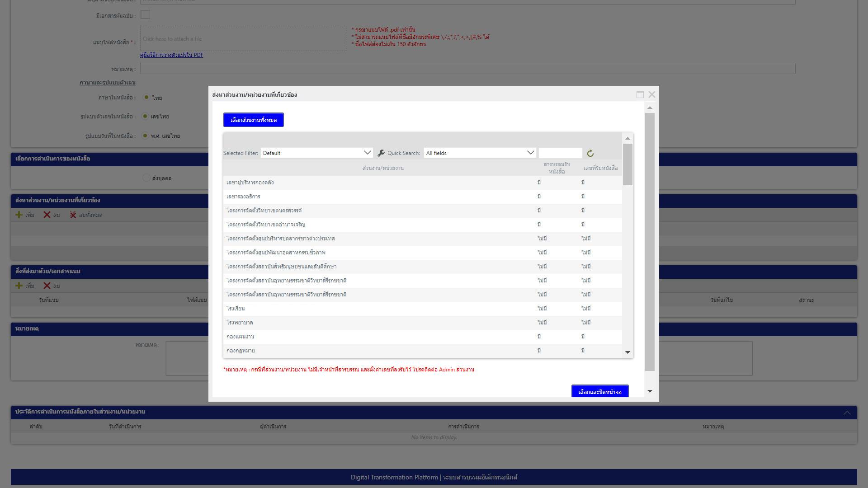Maximize the department selection dialog
The height and width of the screenshot is (488, 868).
point(640,94)
